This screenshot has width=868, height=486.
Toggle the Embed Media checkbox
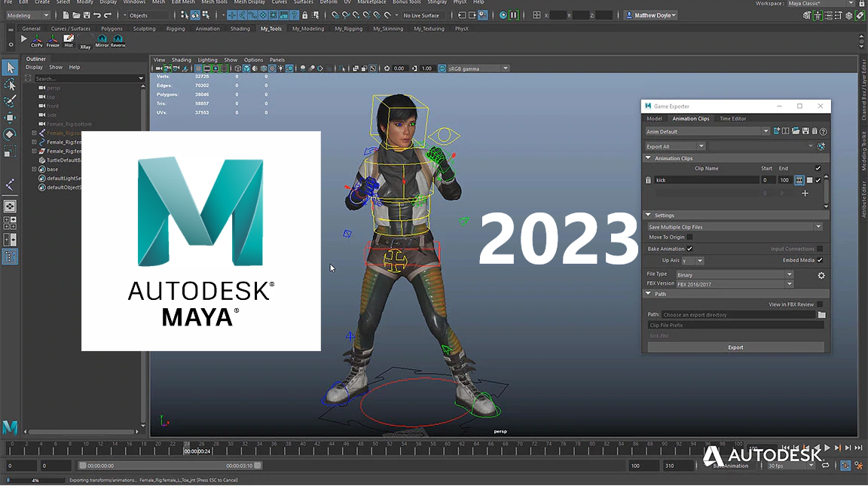coord(820,260)
